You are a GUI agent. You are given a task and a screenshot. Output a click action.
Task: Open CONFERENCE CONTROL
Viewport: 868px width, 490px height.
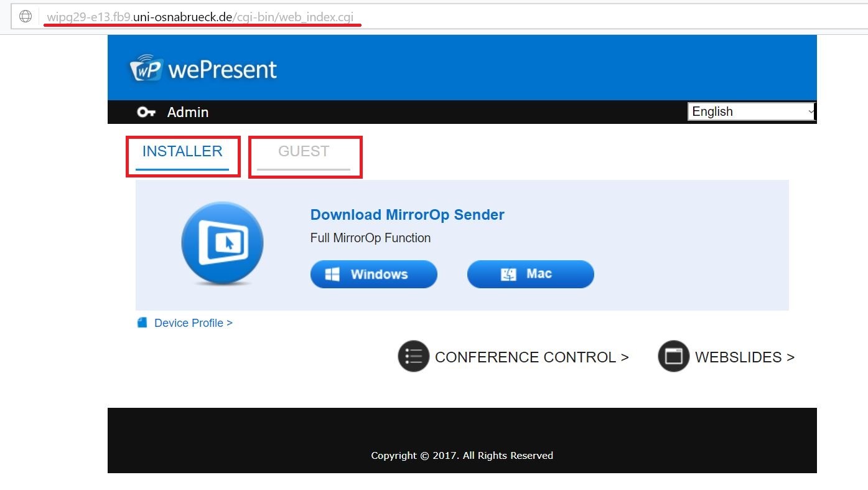tap(532, 357)
